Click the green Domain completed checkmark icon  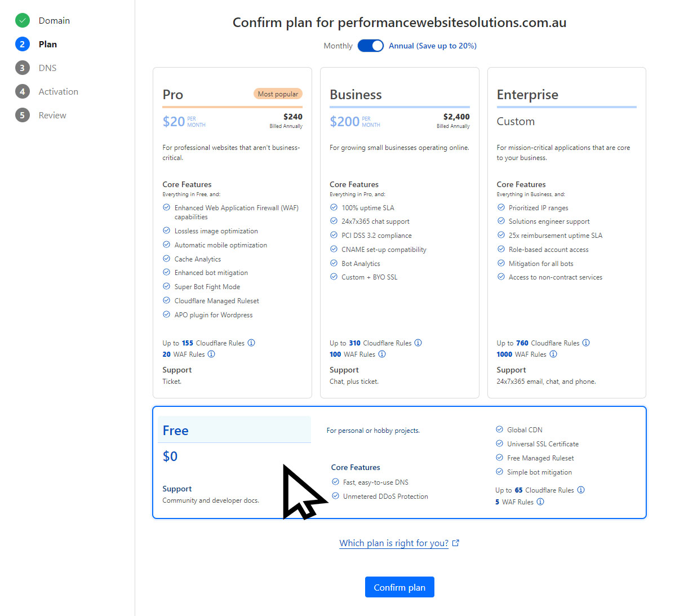click(22, 20)
